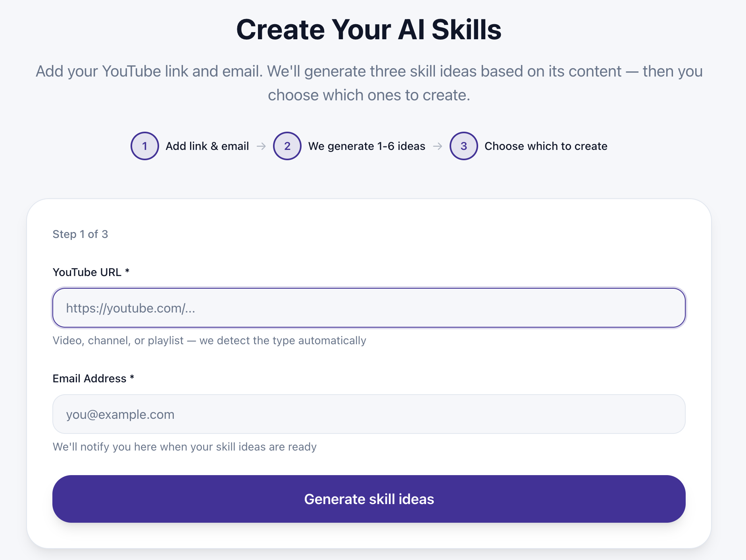
Task: Click the 'https://youtube.com/...' placeholder text
Action: (x=130, y=308)
